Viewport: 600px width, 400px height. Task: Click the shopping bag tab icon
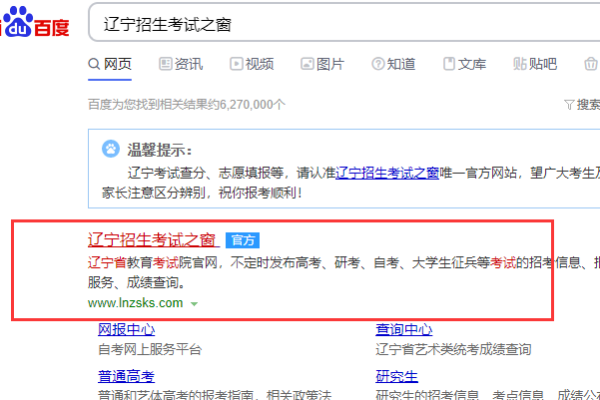591,64
